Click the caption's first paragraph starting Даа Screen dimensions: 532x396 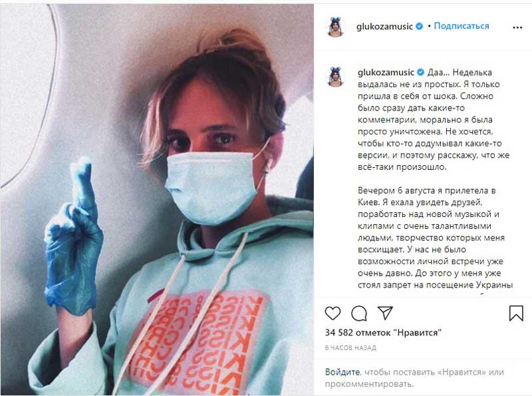[434, 120]
